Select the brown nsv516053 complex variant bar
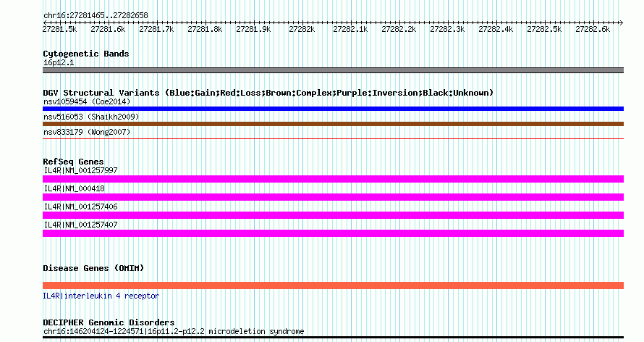The width and height of the screenshot is (644, 342). 333,124
